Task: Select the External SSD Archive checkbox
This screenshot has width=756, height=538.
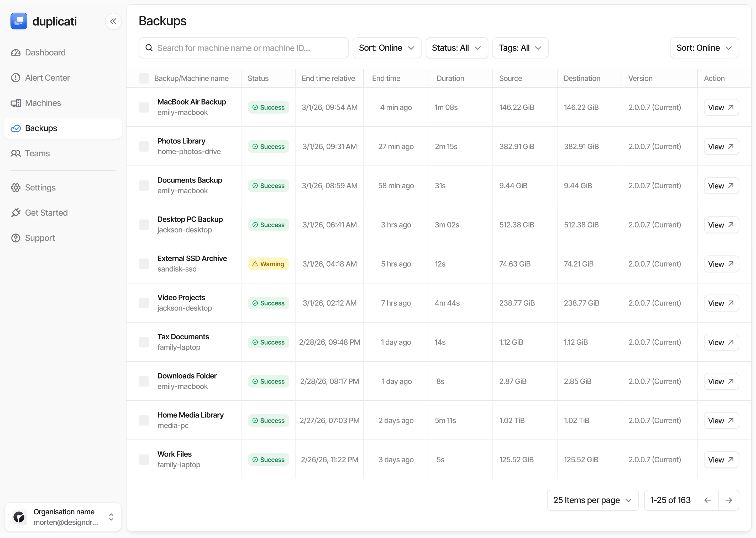Action: [144, 264]
